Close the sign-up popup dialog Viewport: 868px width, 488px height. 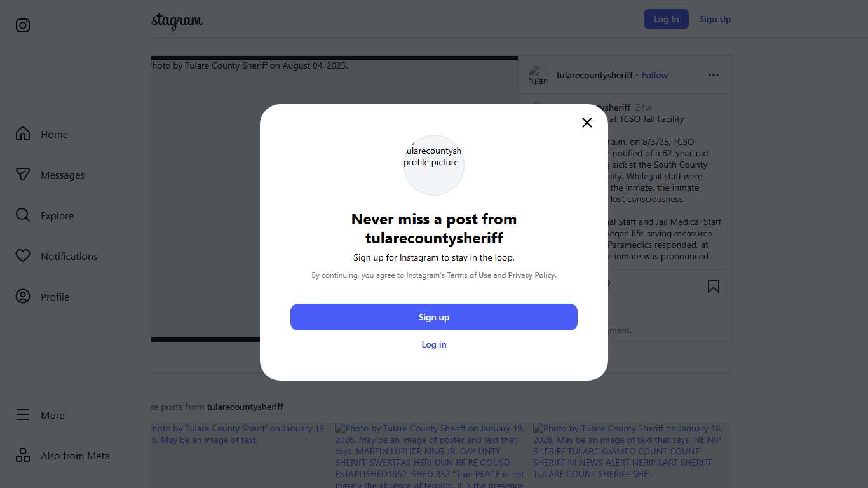587,123
